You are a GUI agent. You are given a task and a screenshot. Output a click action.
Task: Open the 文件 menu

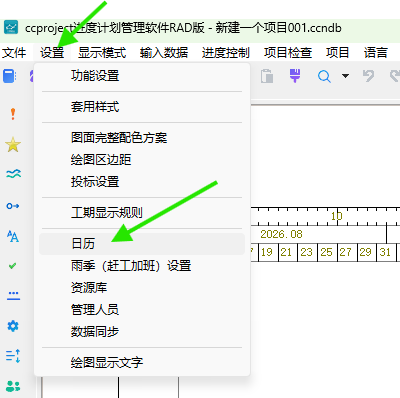pyautogui.click(x=14, y=53)
